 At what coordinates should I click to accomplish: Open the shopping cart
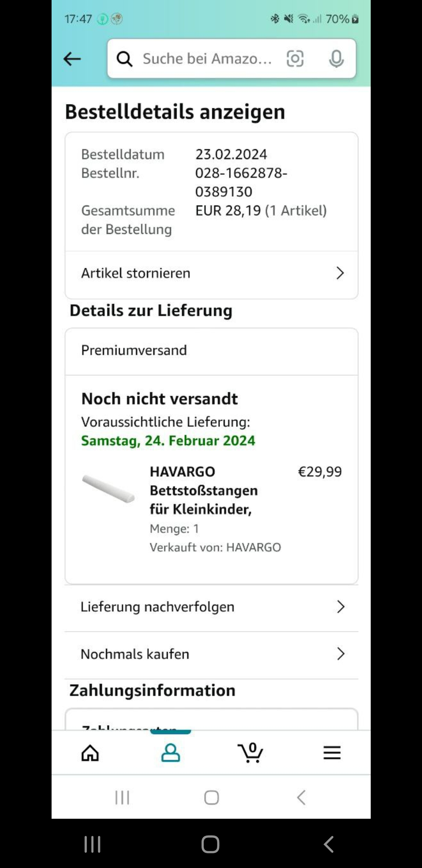click(x=250, y=753)
